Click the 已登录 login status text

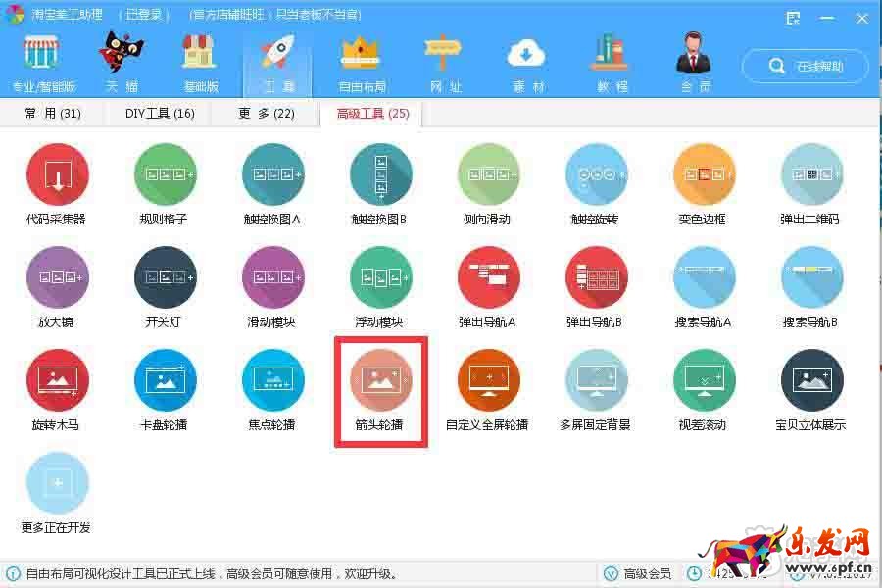pyautogui.click(x=143, y=14)
